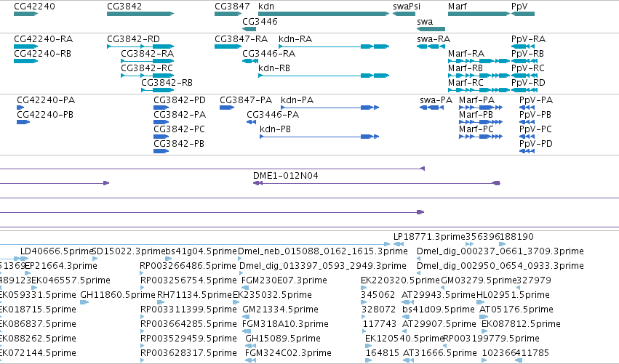Select protein kdn-PA
Image resolution: width=619 pixels, height=364 pixels.
pyautogui.click(x=330, y=108)
